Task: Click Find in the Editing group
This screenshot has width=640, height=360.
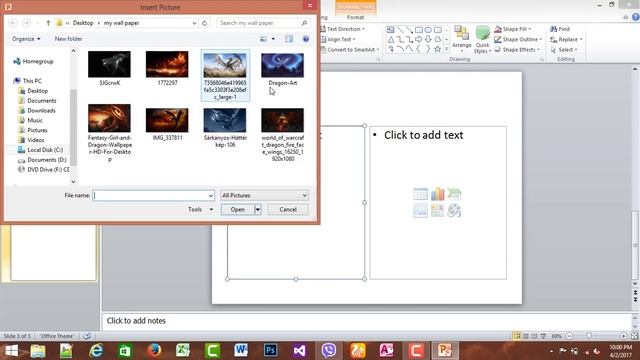Action: point(560,29)
